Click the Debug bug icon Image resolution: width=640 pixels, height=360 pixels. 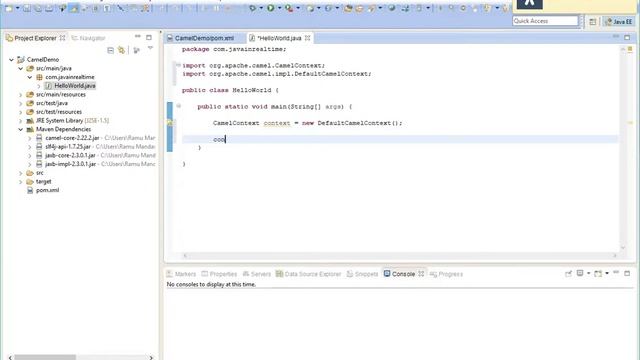[252, 8]
